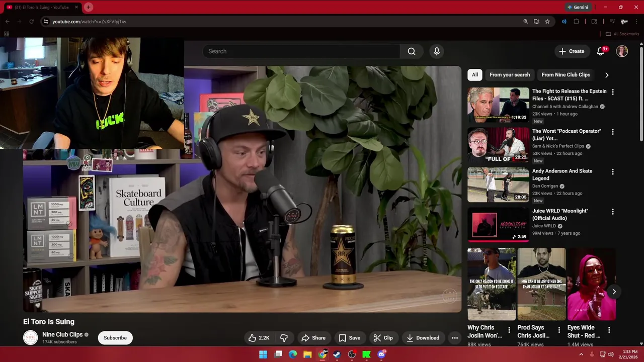
Task: Bookmark this page with star icon
Action: click(547, 22)
